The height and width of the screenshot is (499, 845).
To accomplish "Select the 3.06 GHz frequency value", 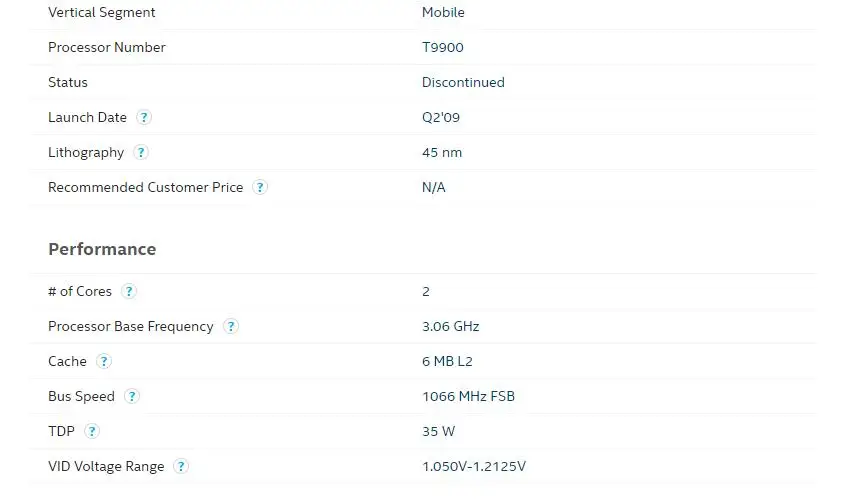I will click(451, 327).
